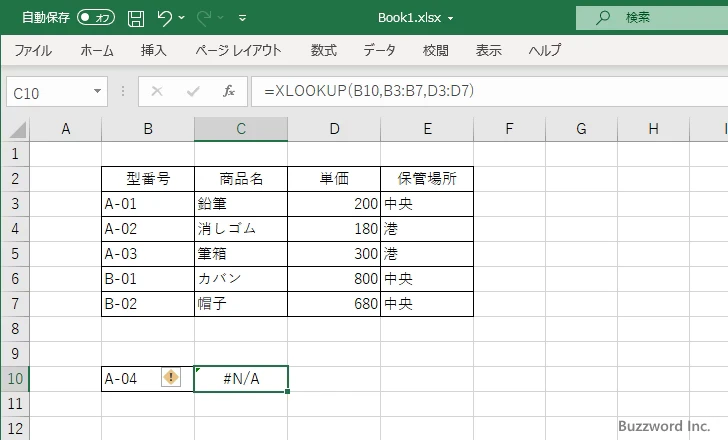
Task: Select cell with A-04
Action: pyautogui.click(x=148, y=379)
